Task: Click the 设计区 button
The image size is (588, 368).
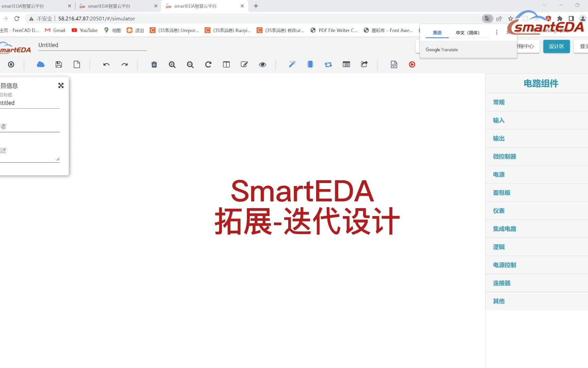Action: [556, 46]
